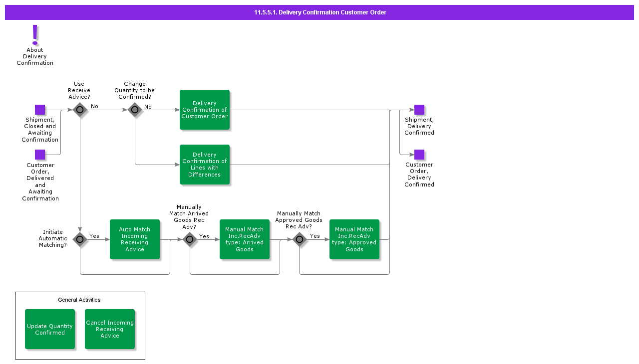
Task: Click the About Delivery Confirmation exclamation icon
Action: point(35,35)
